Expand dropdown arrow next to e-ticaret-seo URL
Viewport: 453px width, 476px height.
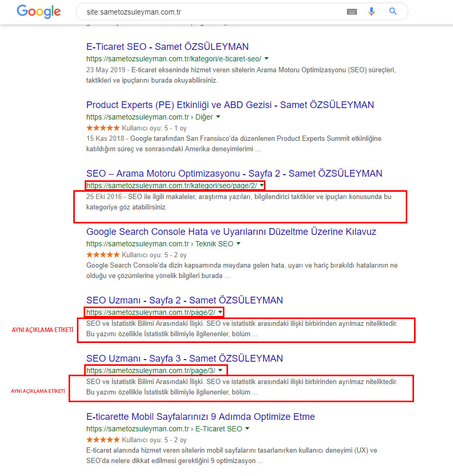tap(267, 58)
